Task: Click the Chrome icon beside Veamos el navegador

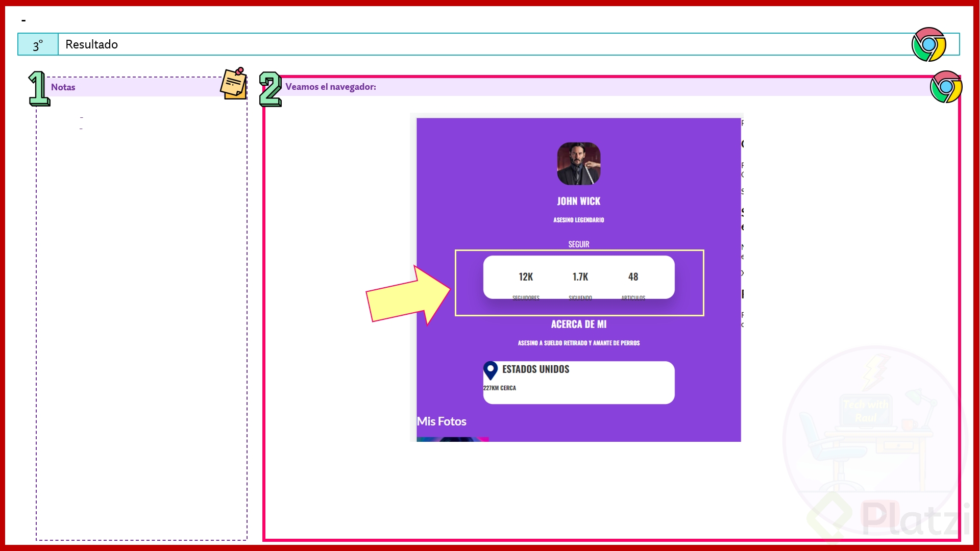Action: click(x=945, y=87)
